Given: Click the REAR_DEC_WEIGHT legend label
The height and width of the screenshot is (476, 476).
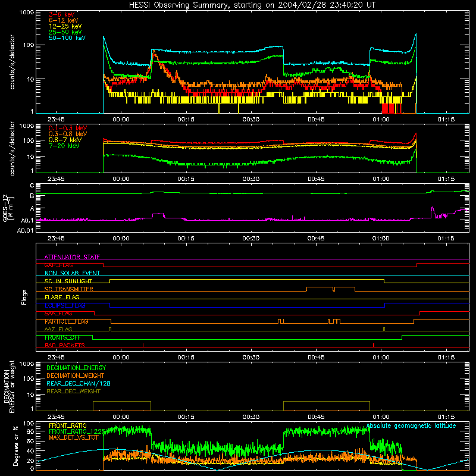Looking at the screenshot, I should click(x=73, y=392).
